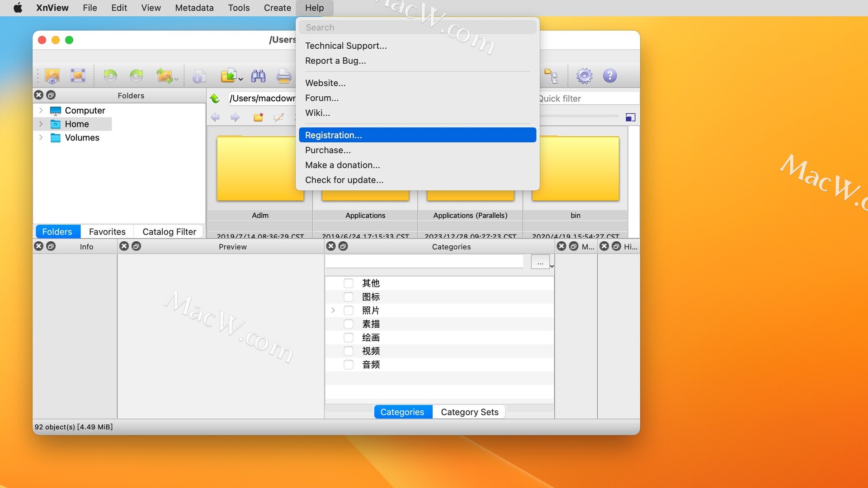The image size is (868, 488).
Task: Choose Check for update... menu item
Action: coord(417,180)
